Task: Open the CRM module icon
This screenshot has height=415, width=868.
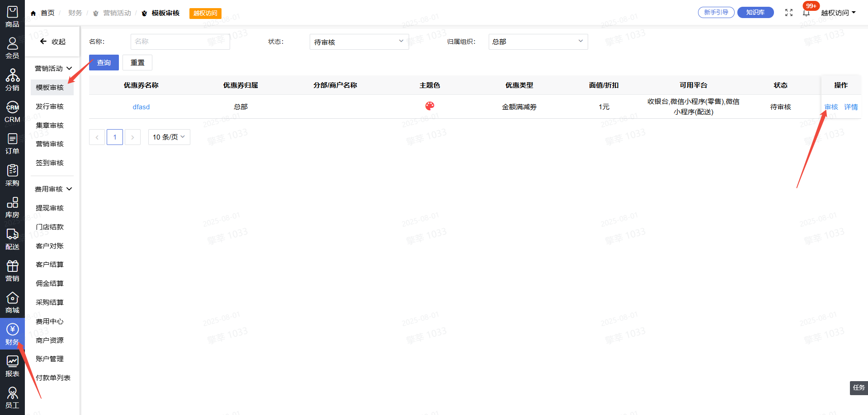Action: [x=12, y=112]
